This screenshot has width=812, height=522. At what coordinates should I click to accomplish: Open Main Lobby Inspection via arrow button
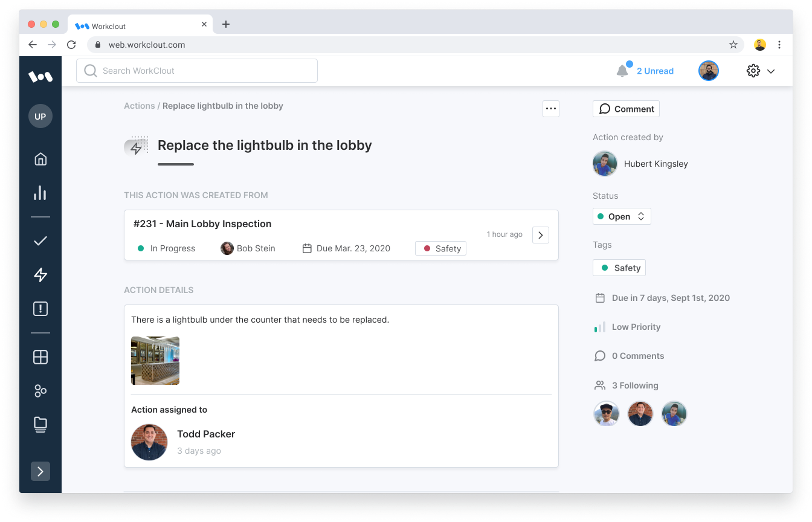tap(540, 235)
